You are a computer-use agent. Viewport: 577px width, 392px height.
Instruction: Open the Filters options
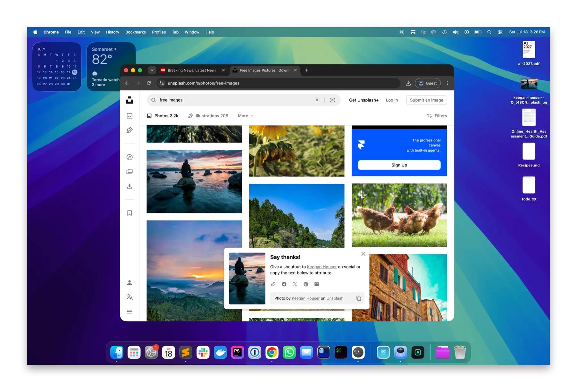point(437,116)
